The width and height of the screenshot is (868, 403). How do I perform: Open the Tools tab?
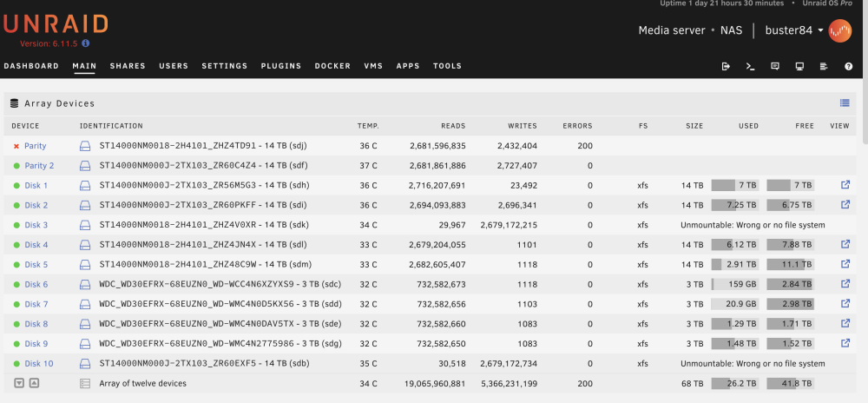pyautogui.click(x=447, y=66)
